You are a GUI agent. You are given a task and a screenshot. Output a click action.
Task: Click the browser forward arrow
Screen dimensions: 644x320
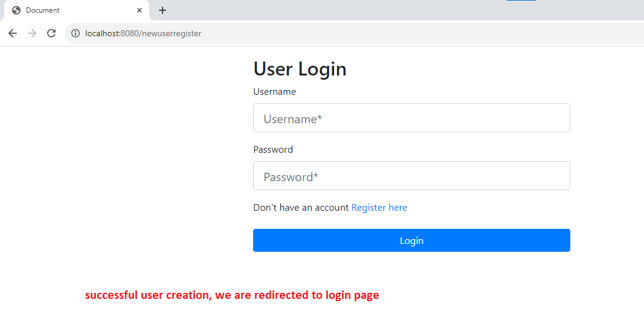[x=32, y=33]
